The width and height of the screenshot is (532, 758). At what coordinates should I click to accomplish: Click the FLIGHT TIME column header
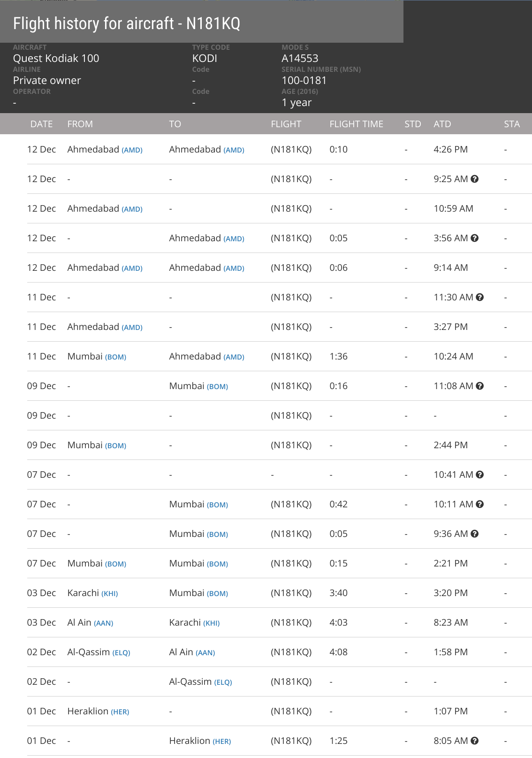coord(356,124)
